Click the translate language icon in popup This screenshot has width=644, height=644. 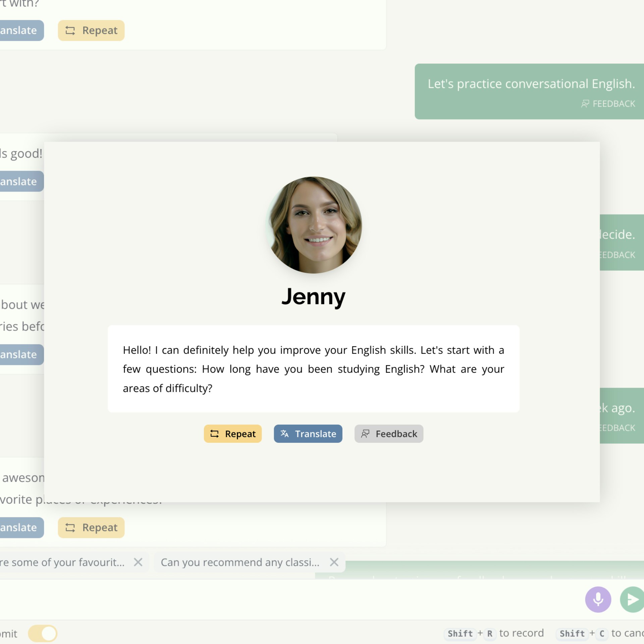pyautogui.click(x=284, y=434)
